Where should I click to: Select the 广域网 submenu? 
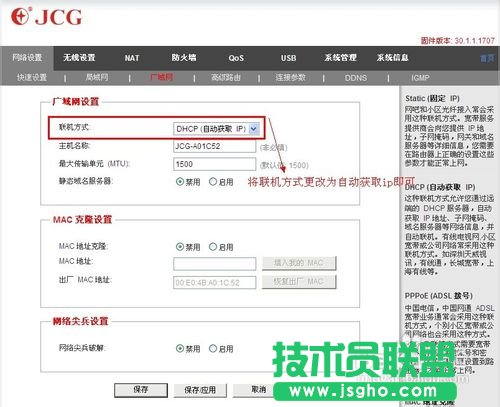[x=161, y=77]
